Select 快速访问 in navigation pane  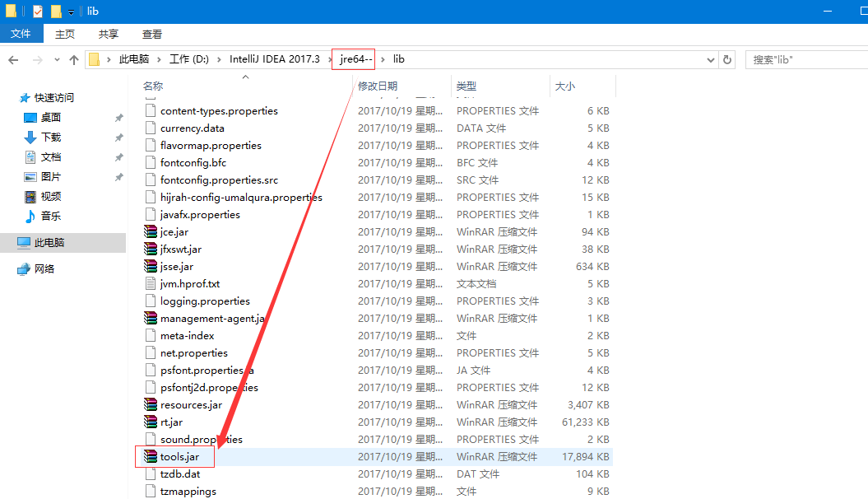[53, 98]
